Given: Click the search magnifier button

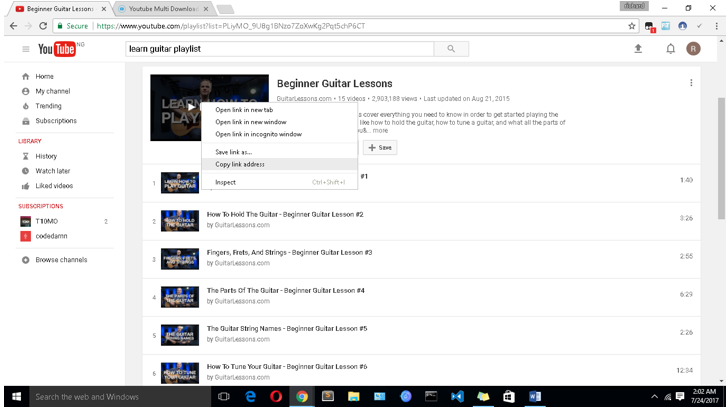Looking at the screenshot, I should pyautogui.click(x=451, y=49).
